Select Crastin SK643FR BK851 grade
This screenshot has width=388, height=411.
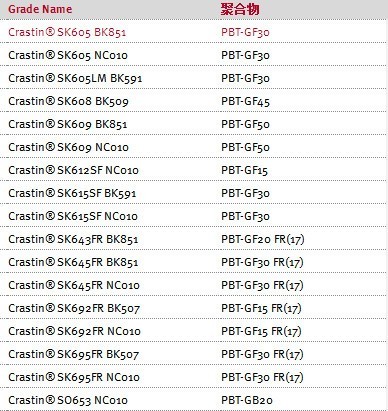[73, 239]
